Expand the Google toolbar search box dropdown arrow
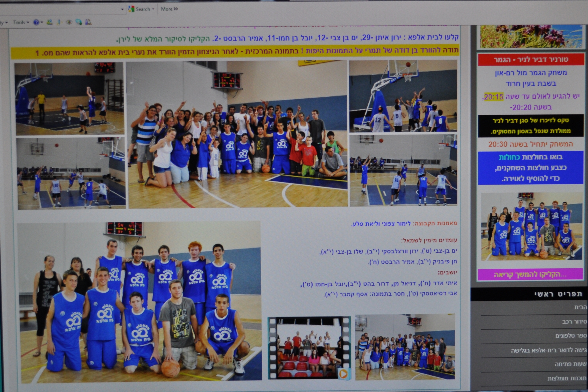588x392 pixels. click(122, 9)
